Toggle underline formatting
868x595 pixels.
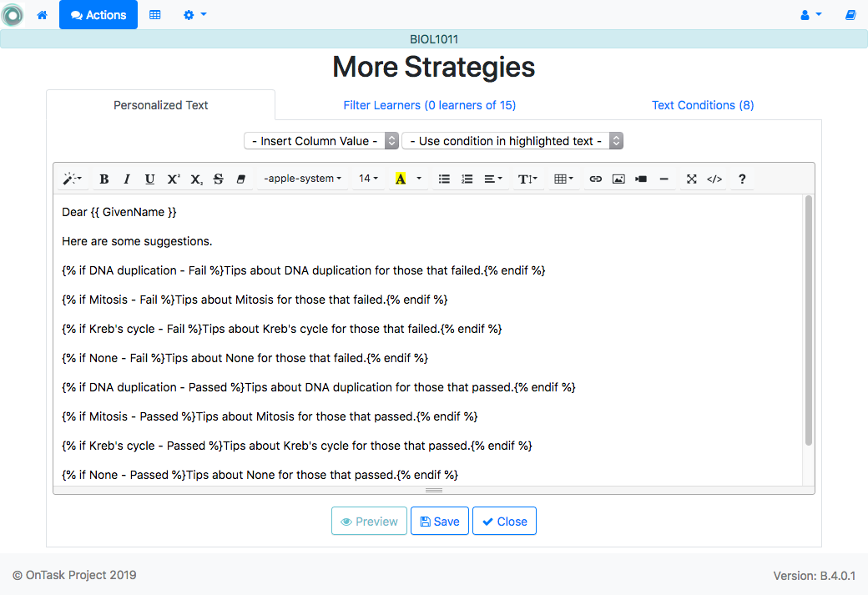[x=149, y=179]
